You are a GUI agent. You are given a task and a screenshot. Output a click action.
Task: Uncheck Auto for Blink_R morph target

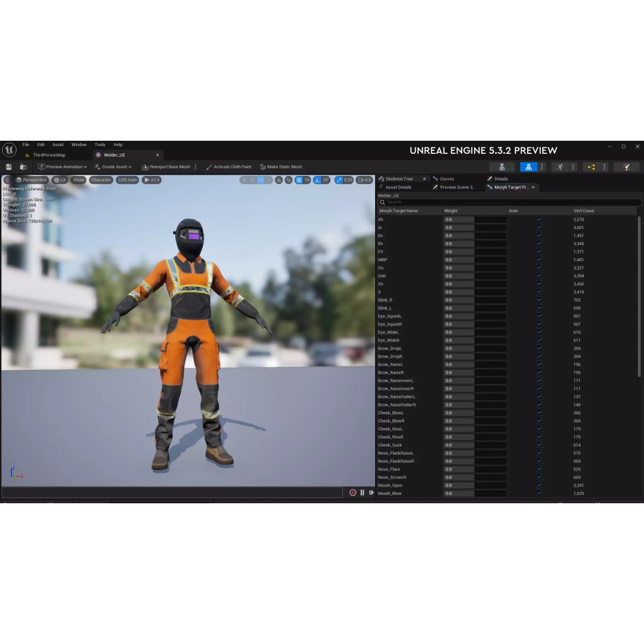click(x=539, y=300)
